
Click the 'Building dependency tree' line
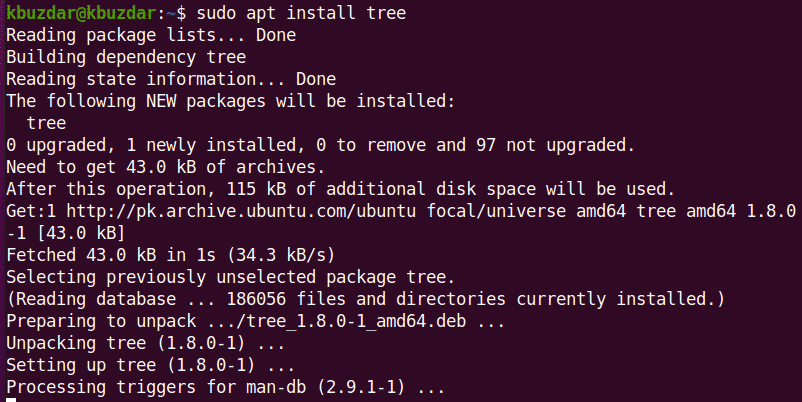click(120, 58)
